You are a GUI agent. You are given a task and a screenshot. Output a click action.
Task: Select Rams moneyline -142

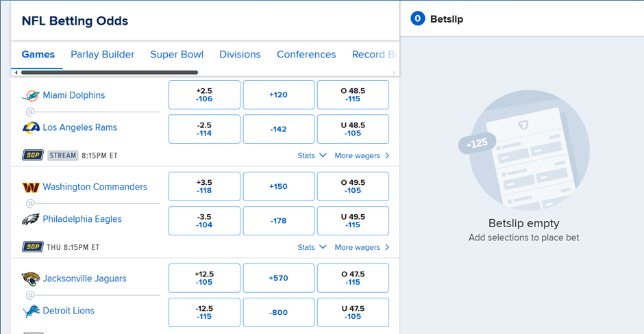point(278,129)
